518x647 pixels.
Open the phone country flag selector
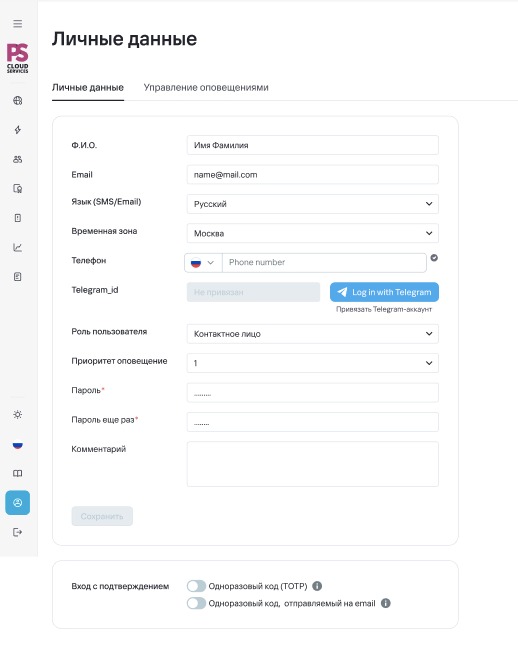coord(203,263)
